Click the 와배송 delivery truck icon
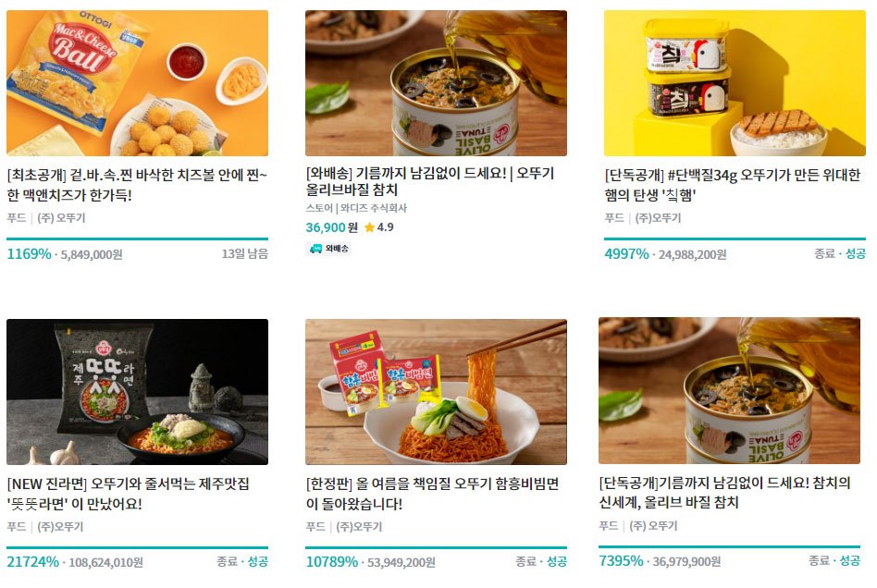 pos(315,249)
